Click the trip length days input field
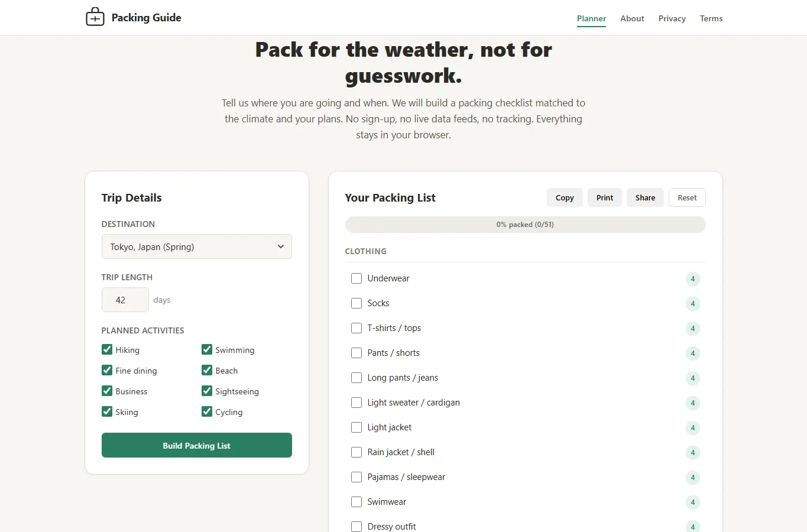This screenshot has height=532, width=807. pos(125,300)
